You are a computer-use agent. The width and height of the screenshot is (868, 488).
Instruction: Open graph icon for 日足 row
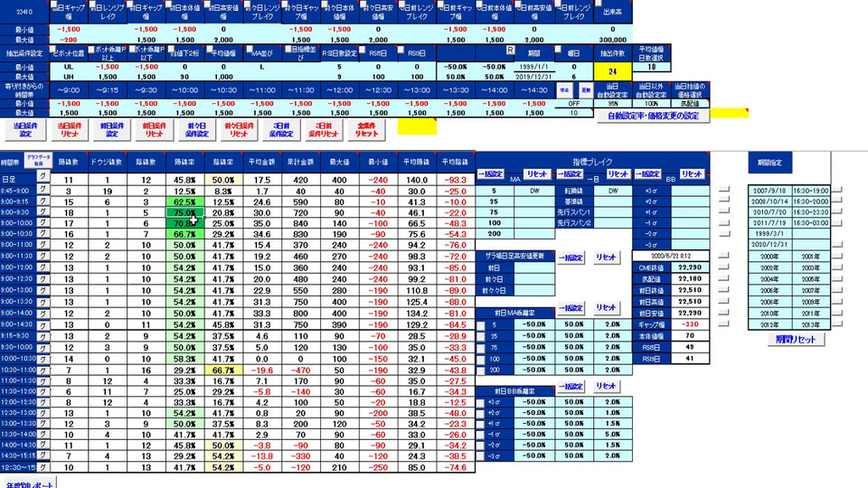pyautogui.click(x=42, y=177)
